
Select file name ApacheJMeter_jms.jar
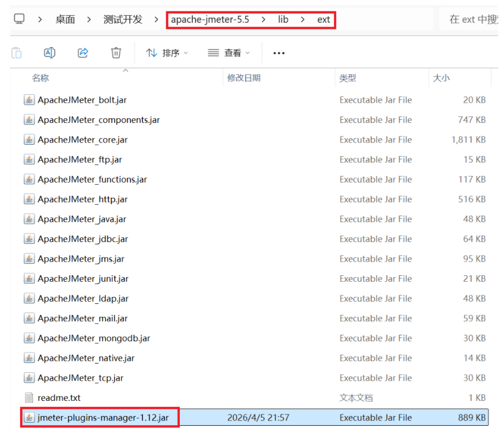coord(81,259)
